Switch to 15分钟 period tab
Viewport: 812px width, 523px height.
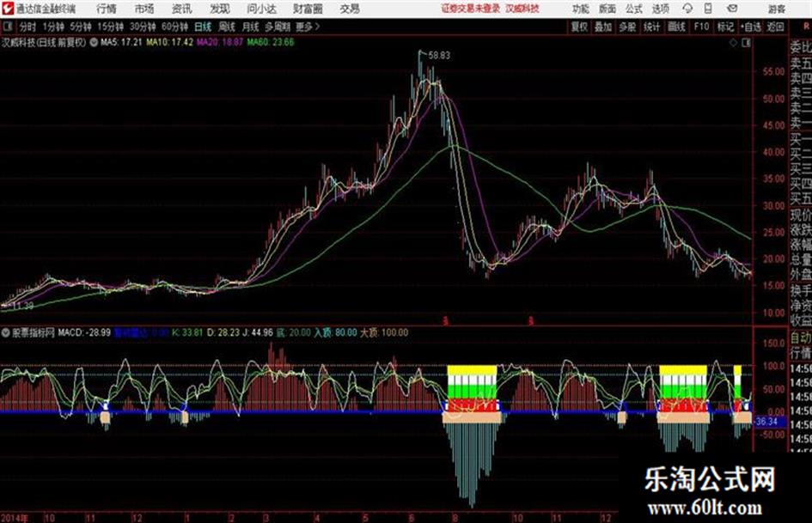click(111, 27)
